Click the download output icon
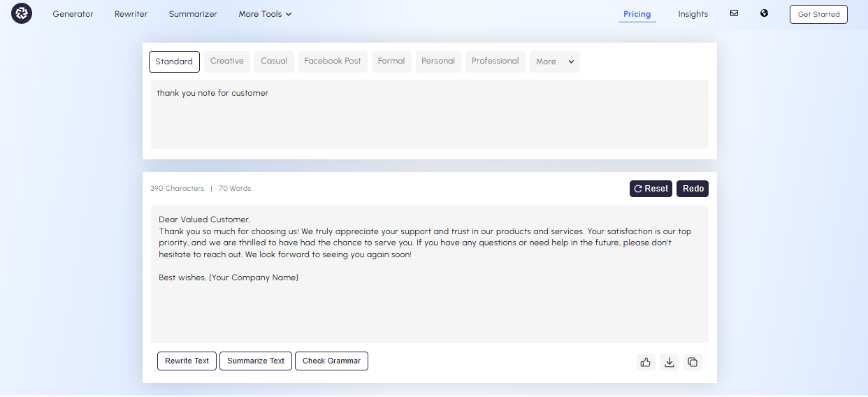 click(670, 362)
